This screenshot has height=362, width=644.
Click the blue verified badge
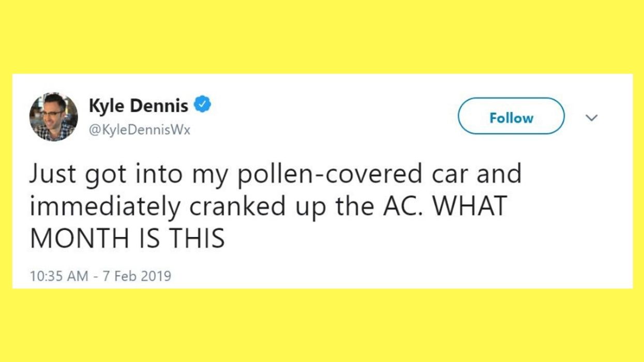(202, 105)
